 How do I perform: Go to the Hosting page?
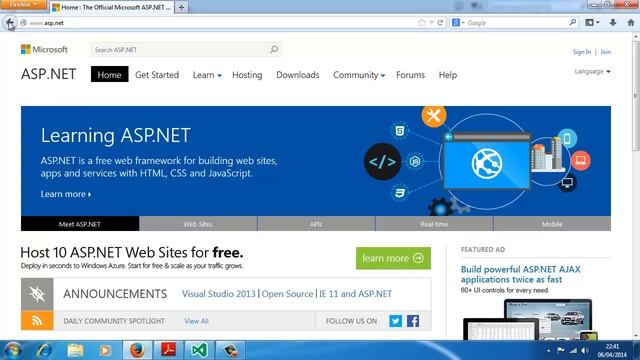(247, 75)
